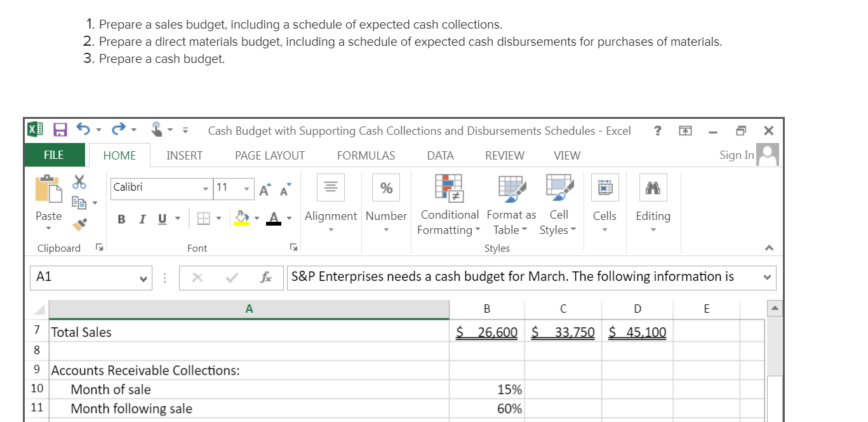Click the touch mode icon
The image size is (868, 422).
(156, 130)
